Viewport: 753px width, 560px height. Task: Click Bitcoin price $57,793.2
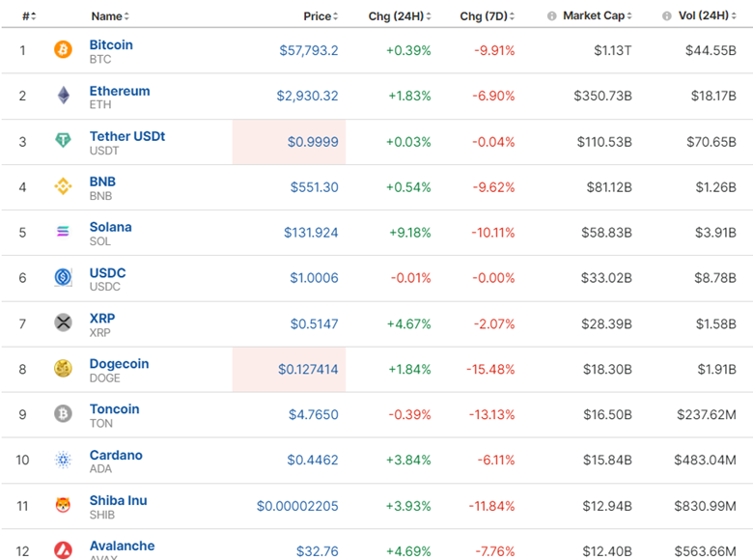[x=309, y=50]
